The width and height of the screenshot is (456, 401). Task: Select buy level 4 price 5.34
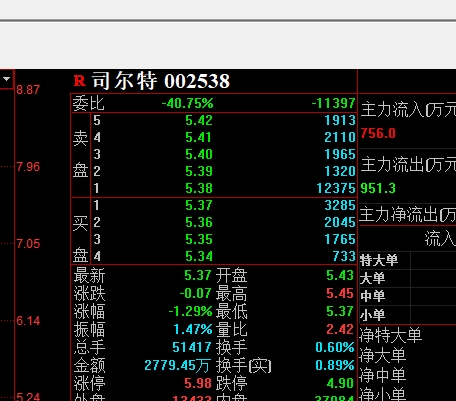[199, 256]
